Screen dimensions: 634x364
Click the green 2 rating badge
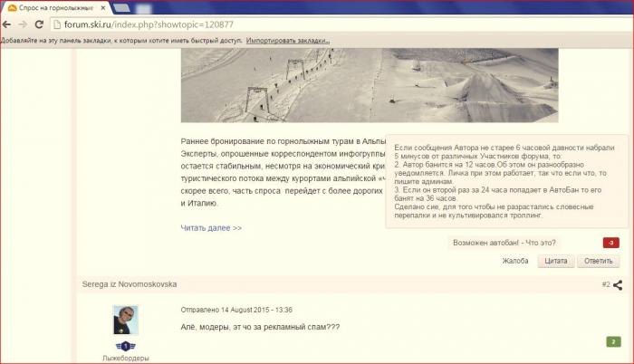pos(613,342)
